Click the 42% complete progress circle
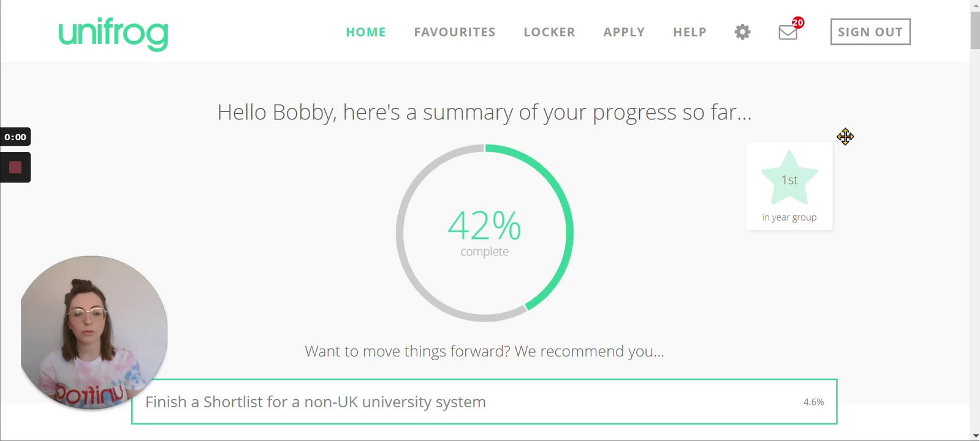The height and width of the screenshot is (441, 980). click(484, 233)
